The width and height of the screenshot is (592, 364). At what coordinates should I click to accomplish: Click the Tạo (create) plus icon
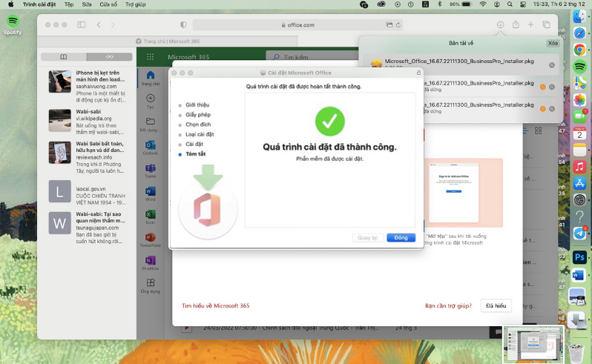(x=151, y=99)
